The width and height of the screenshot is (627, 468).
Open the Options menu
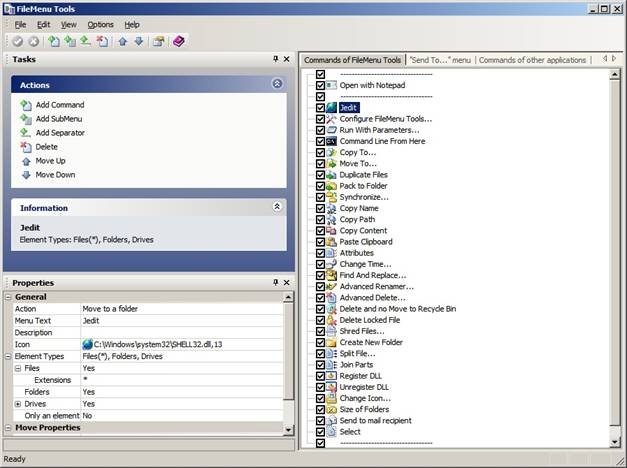point(100,25)
